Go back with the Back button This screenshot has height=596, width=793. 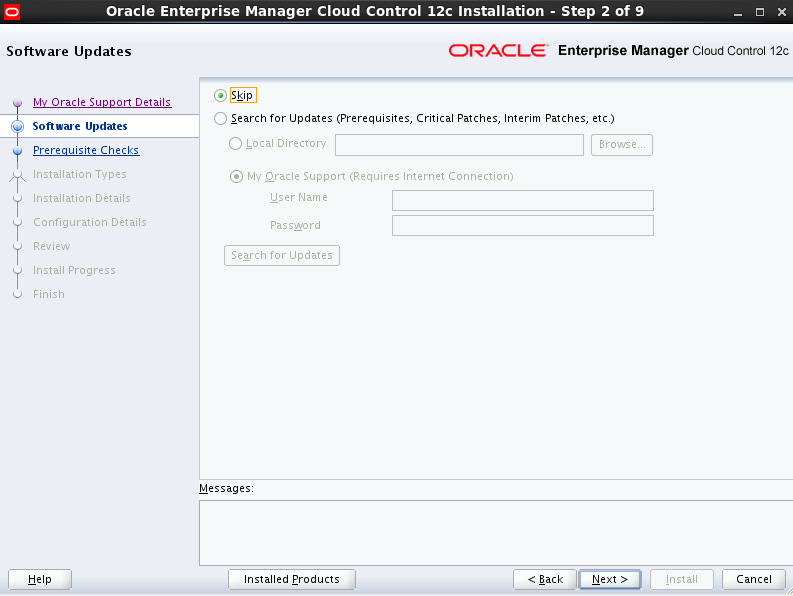click(545, 579)
